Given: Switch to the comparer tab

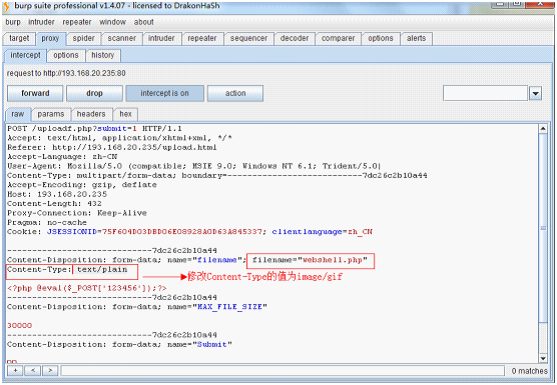Looking at the screenshot, I should tap(338, 38).
